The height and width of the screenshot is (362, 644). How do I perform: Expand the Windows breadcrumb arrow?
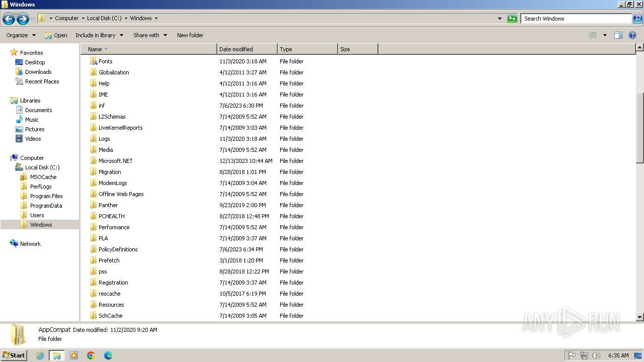tap(156, 18)
